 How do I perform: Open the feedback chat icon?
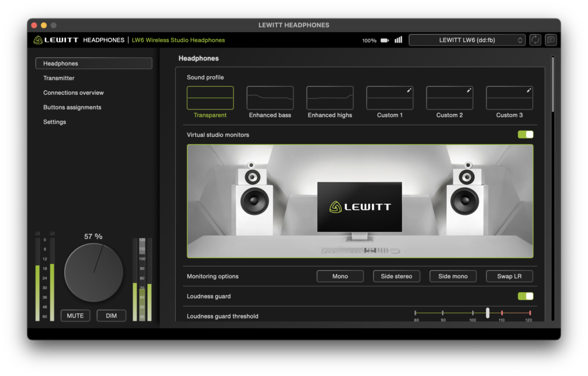click(551, 40)
